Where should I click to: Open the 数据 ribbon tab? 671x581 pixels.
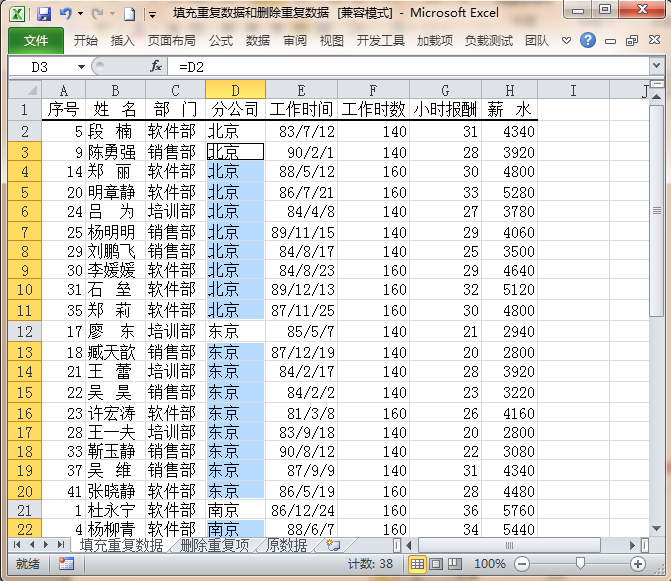pos(258,41)
